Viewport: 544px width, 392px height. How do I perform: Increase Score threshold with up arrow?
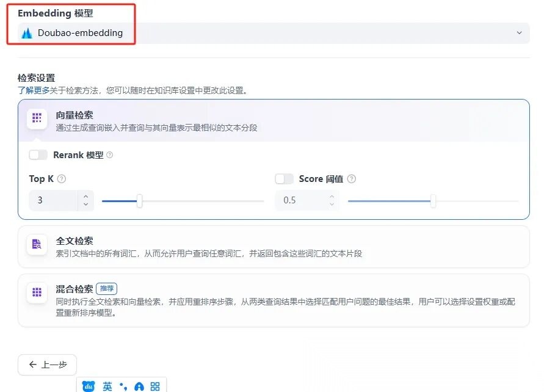tap(332, 197)
